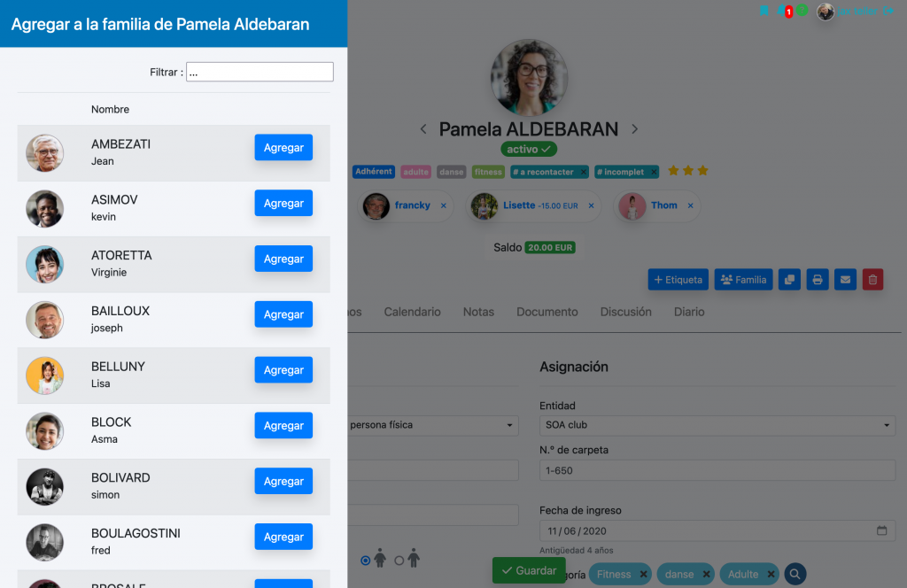Screen dimensions: 907x588
Task: Remove francky from family members
Action: click(443, 205)
